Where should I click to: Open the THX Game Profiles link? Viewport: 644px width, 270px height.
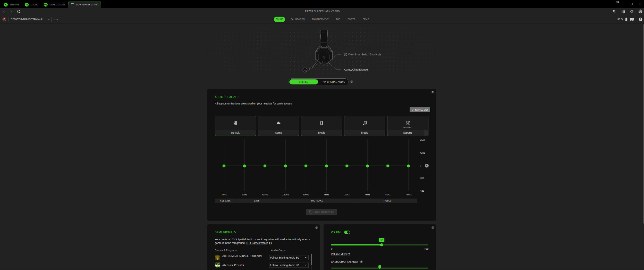point(257,243)
